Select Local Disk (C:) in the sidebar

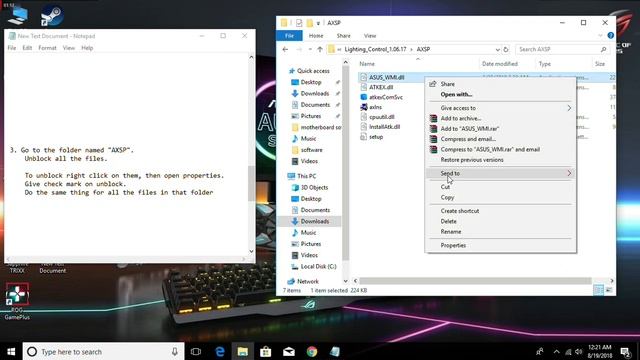pyautogui.click(x=318, y=267)
